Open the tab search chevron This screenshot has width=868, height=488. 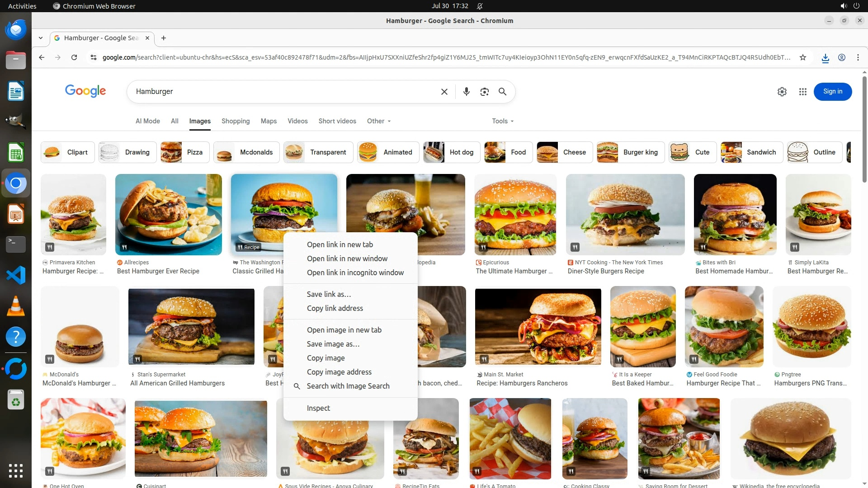[41, 38]
